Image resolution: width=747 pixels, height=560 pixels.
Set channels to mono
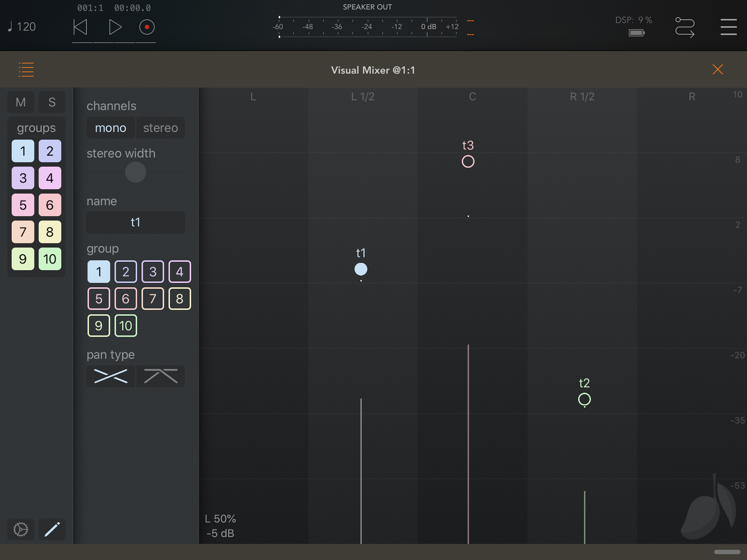point(110,128)
